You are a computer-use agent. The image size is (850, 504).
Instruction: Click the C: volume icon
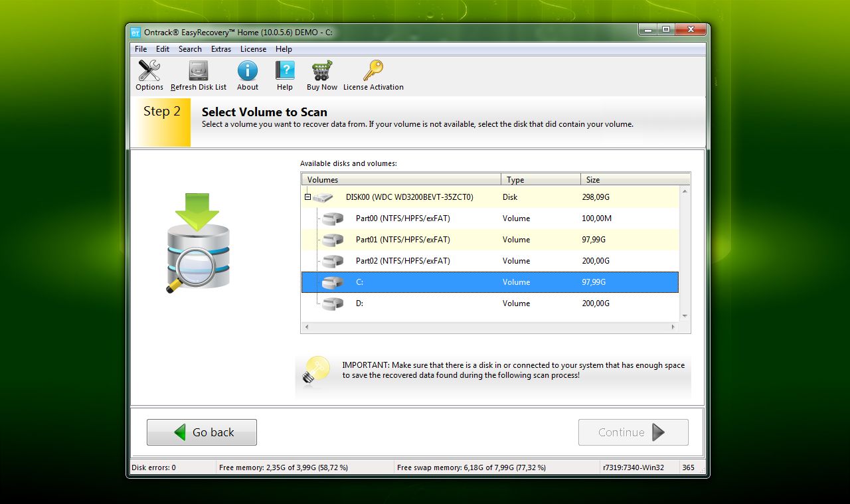pos(333,282)
